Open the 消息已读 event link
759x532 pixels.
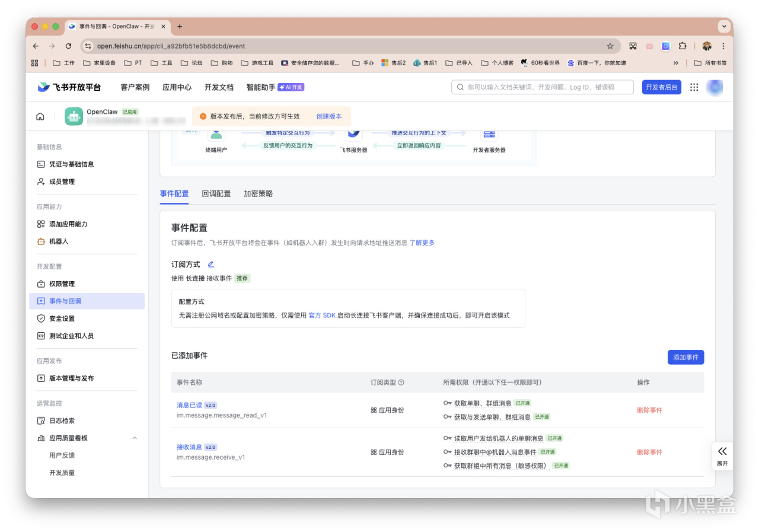[189, 405]
